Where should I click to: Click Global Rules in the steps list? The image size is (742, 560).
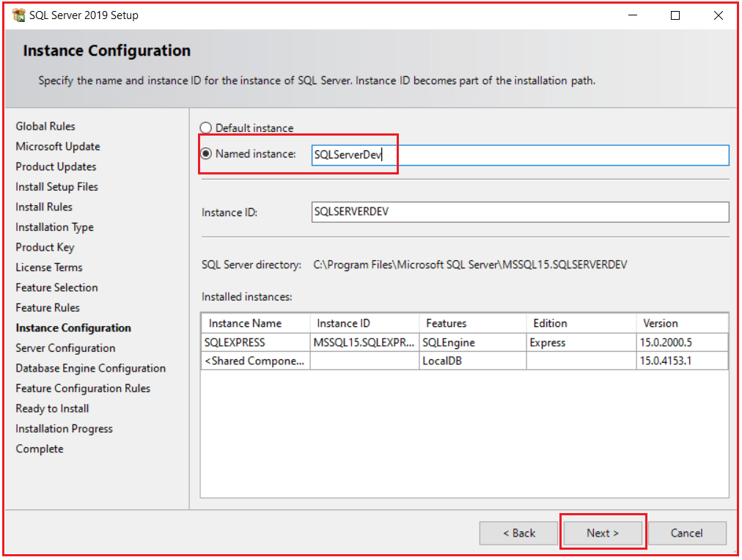coord(45,126)
